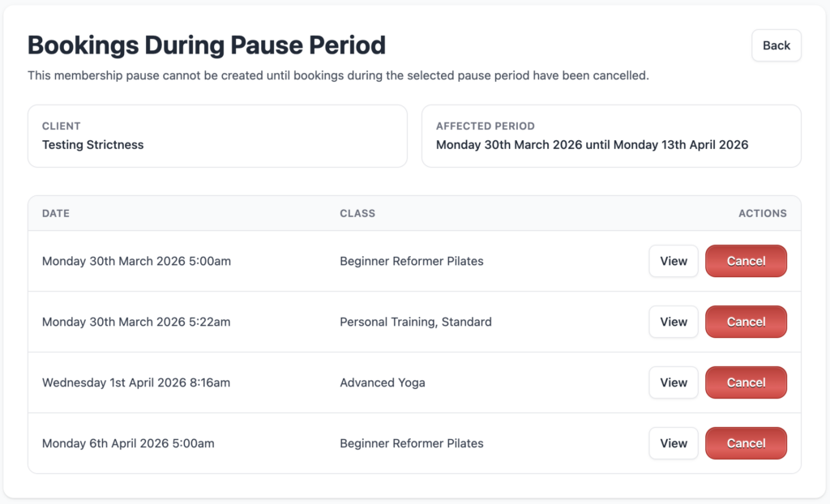Cancel the 6th April Beginner Reformer Pilates booking
This screenshot has height=504, width=830.
tap(746, 443)
